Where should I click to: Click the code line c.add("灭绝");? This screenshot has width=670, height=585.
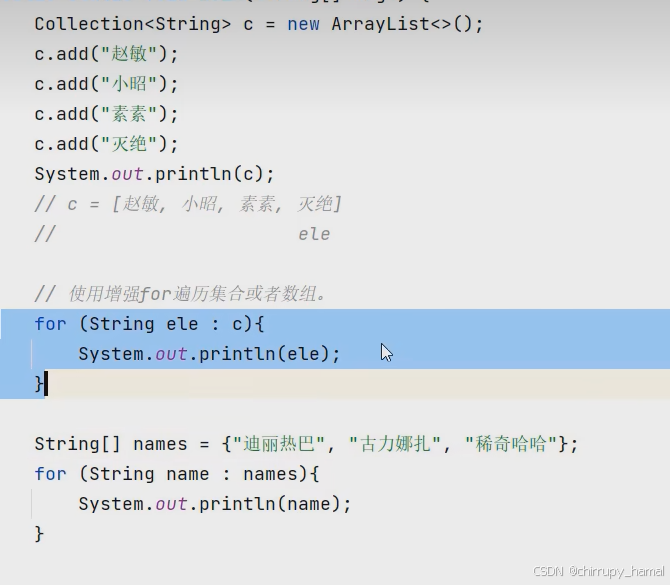[x=106, y=144]
